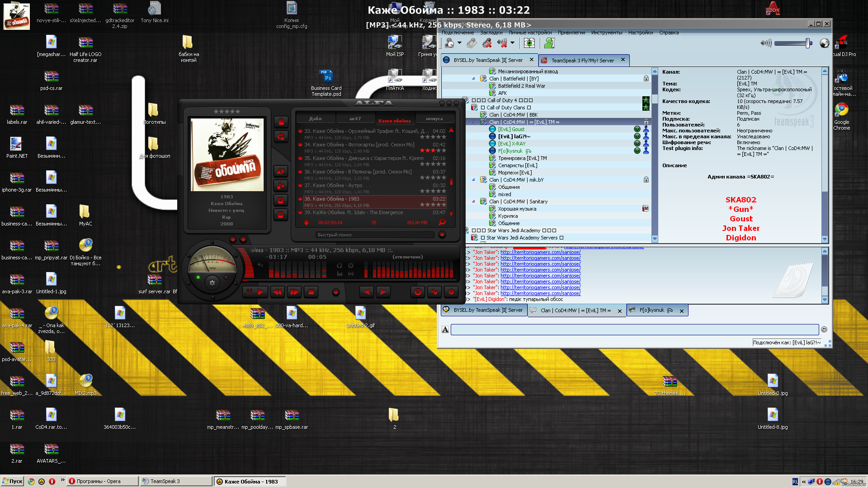Switch to the минуса playlist tab
This screenshot has width=868, height=488.
[x=434, y=119]
